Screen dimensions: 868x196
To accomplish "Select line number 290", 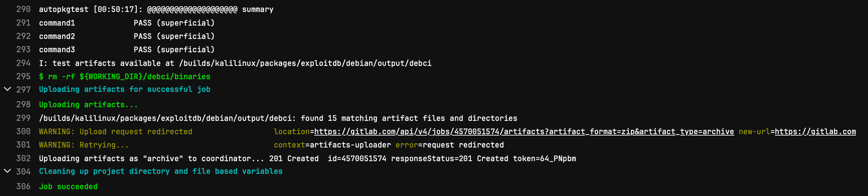I will pos(23,9).
